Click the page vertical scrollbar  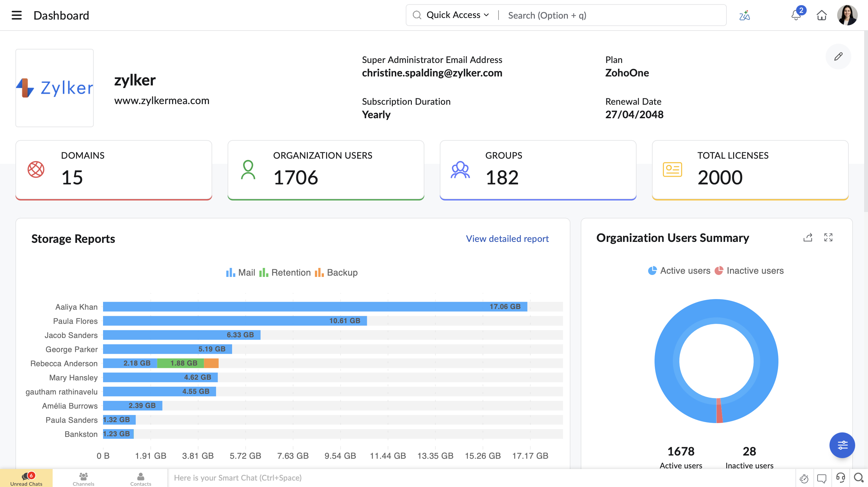click(x=866, y=121)
